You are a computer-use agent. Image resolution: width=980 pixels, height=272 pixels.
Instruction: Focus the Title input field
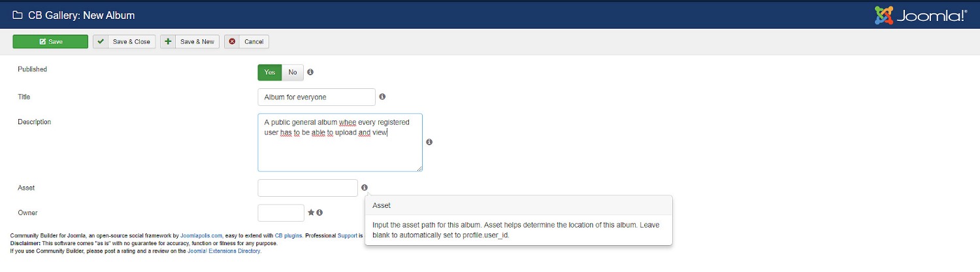(x=317, y=97)
